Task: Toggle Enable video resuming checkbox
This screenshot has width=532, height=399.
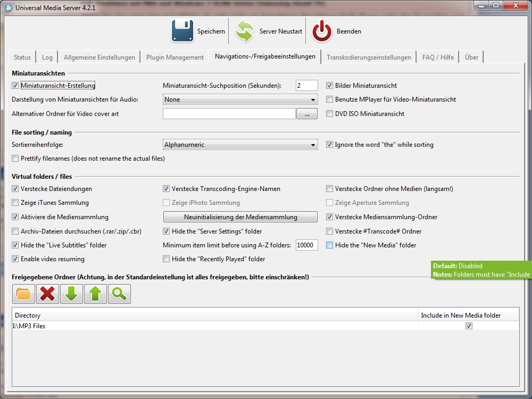Action: (x=15, y=259)
